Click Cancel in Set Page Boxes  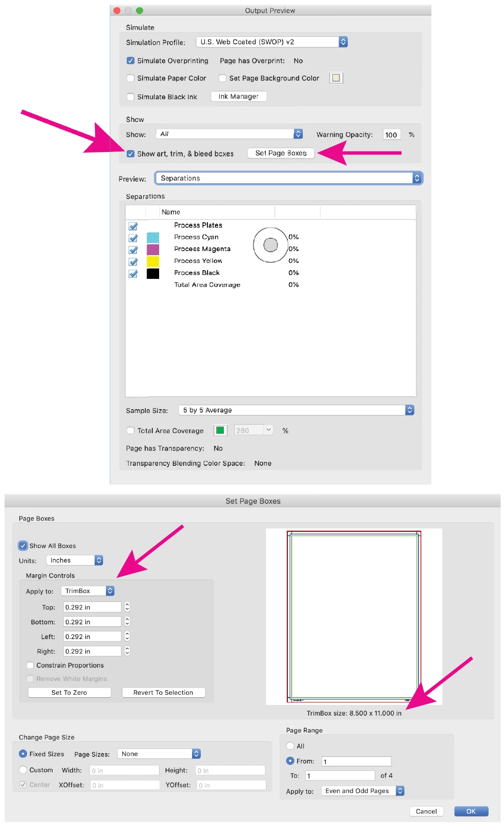426,811
